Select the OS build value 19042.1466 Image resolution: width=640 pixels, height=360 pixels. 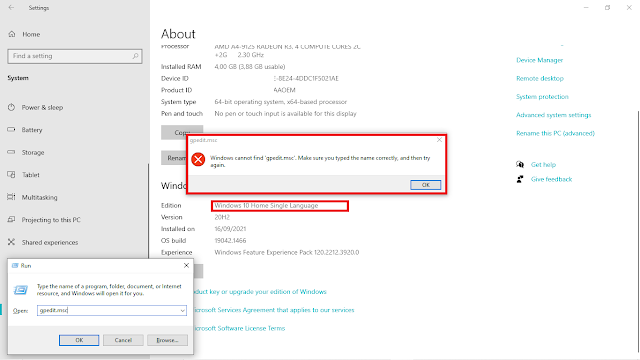230,241
